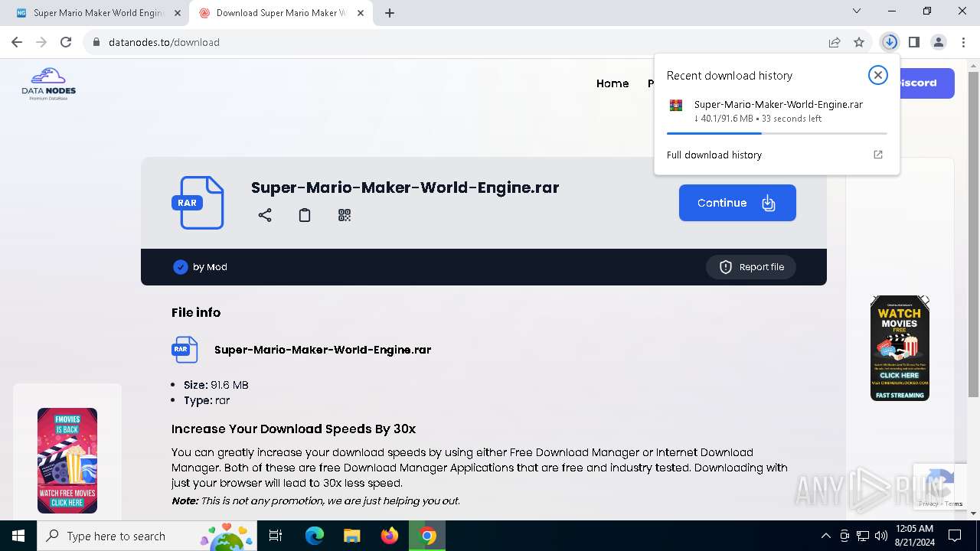Click the Discord button
The height and width of the screenshot is (551, 980).
tap(926, 83)
